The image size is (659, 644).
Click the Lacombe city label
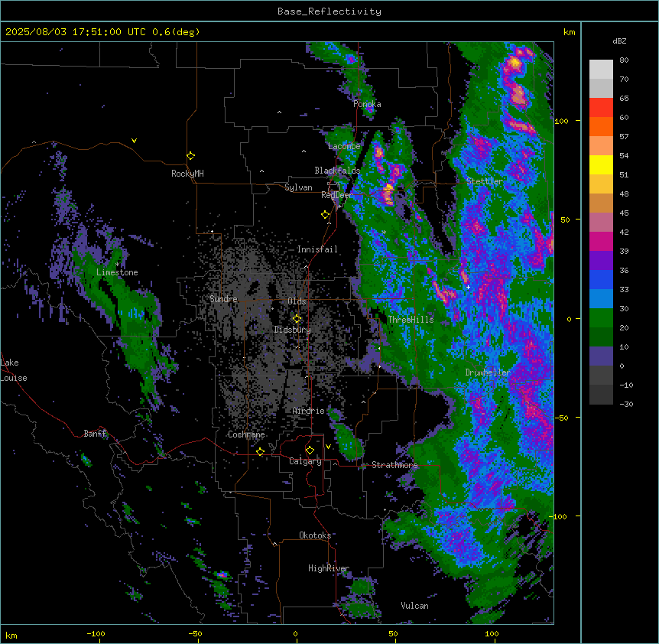tap(344, 146)
